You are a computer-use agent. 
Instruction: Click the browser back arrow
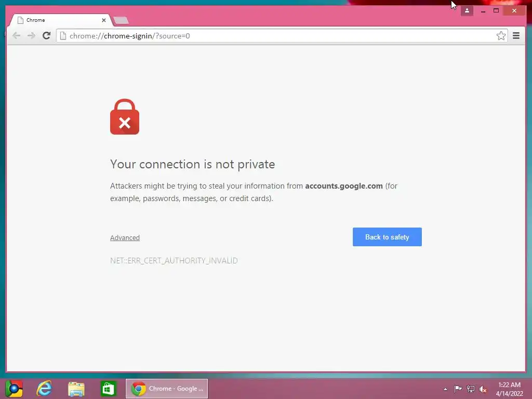(x=16, y=36)
